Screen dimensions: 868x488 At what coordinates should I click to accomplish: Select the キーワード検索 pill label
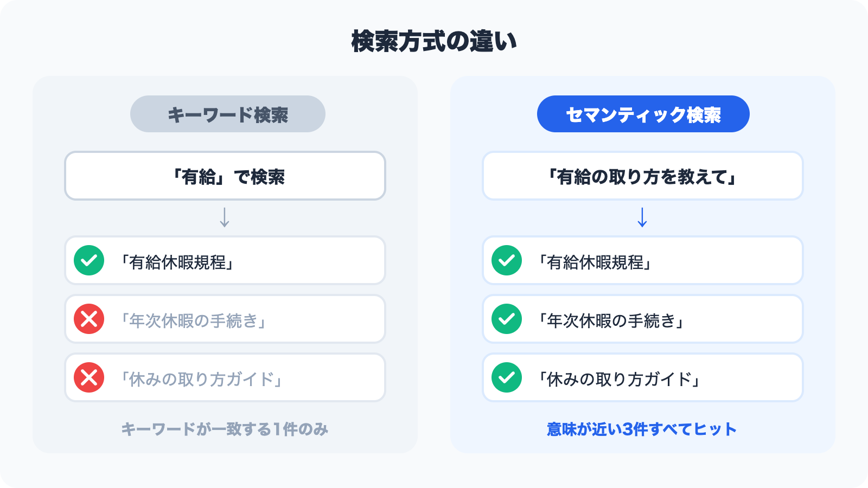coord(228,114)
